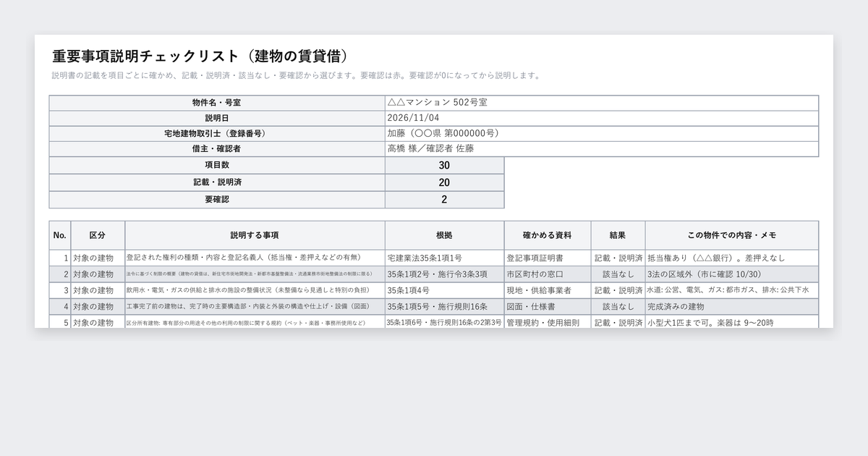Select the 物件名・号室 label cell
868x456 pixels.
[217, 103]
